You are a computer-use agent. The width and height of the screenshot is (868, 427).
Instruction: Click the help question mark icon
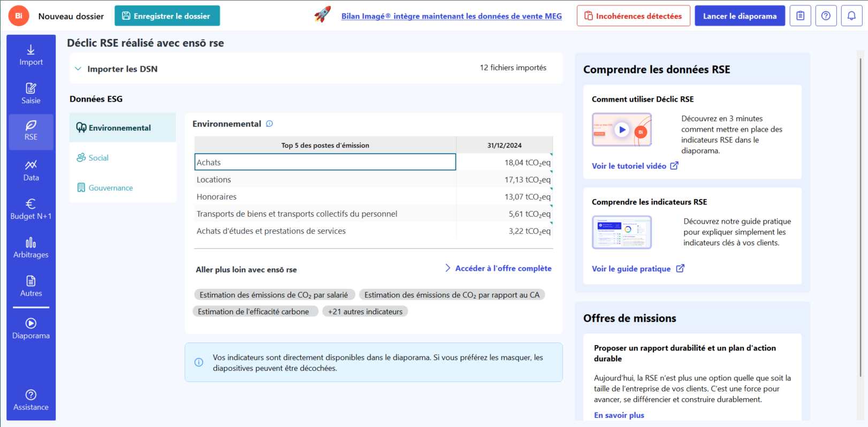click(826, 16)
